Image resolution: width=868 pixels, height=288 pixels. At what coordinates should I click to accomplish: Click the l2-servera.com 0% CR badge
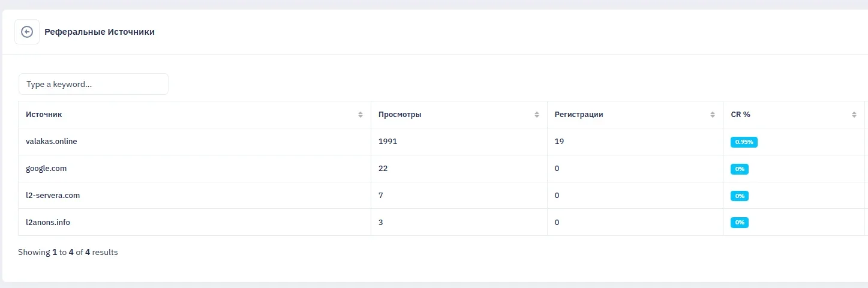pyautogui.click(x=739, y=196)
